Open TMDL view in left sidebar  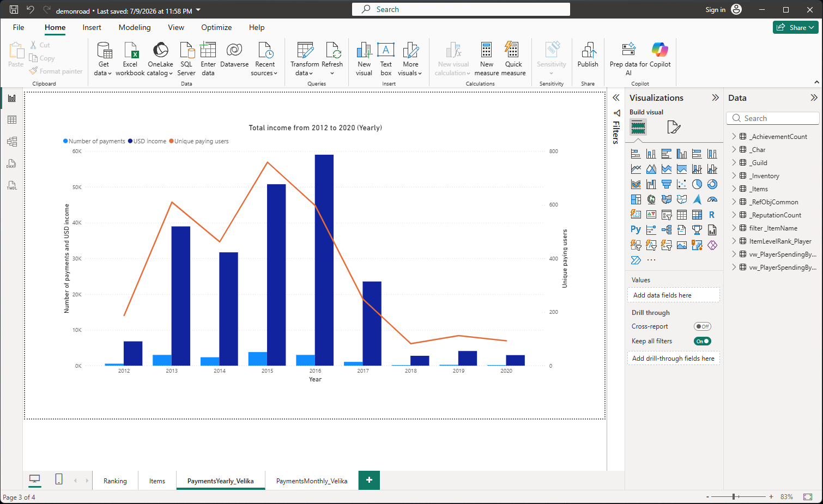coord(12,185)
